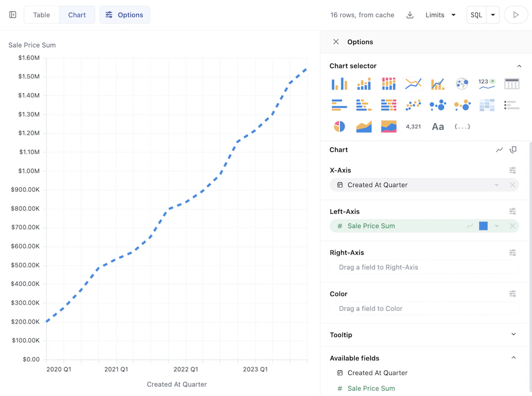Select the big number 4,321 chart type
The image size is (532, 396).
point(414,126)
